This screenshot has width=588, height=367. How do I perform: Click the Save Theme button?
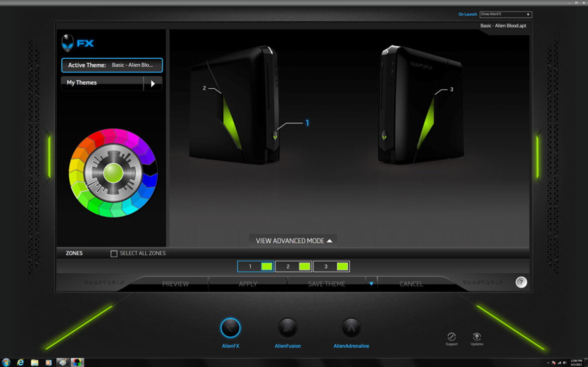click(x=326, y=284)
